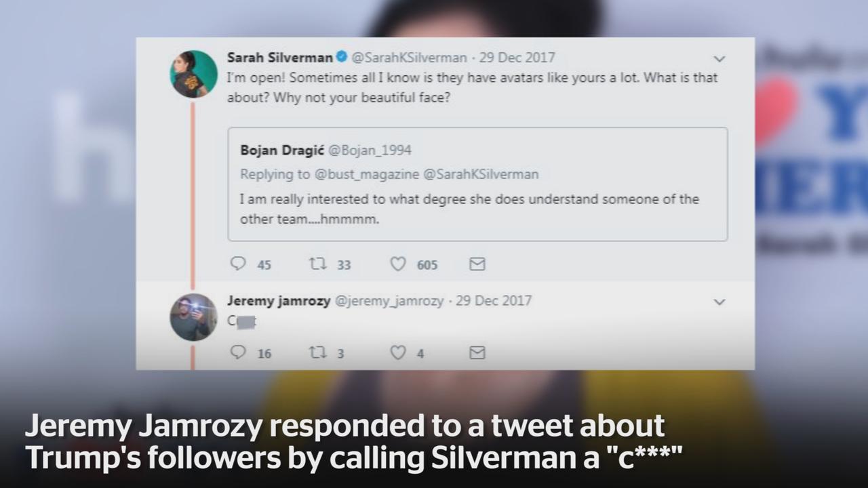Open Sarah Silverman's profile avatar
This screenshot has height=488, width=868.
pyautogui.click(x=193, y=74)
